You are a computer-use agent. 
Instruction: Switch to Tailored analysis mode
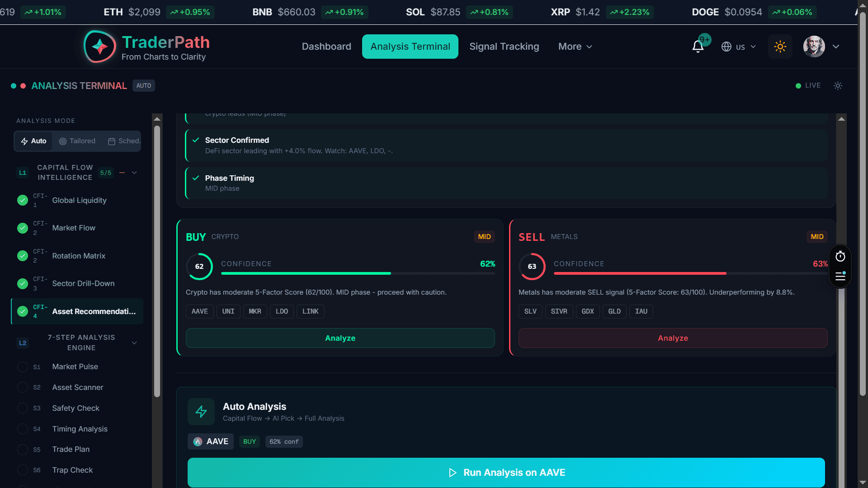coord(77,141)
